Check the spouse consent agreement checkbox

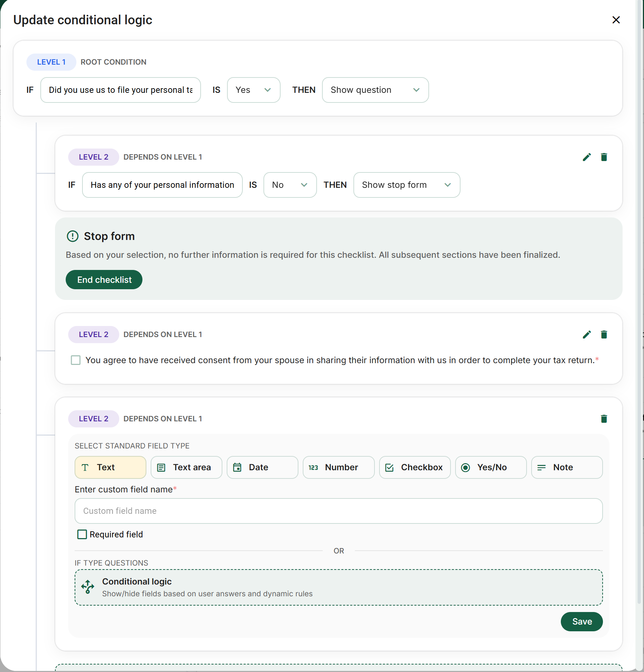click(76, 360)
